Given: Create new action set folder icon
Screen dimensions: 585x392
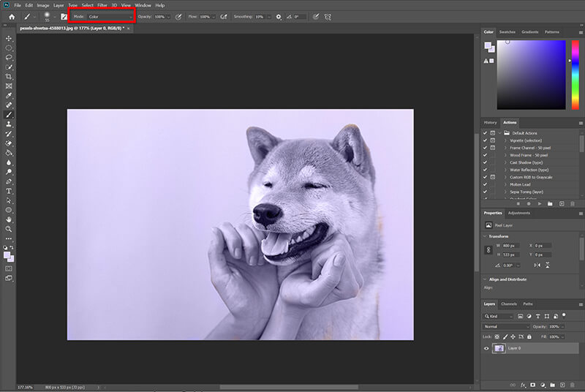Looking at the screenshot, I should click(550, 204).
